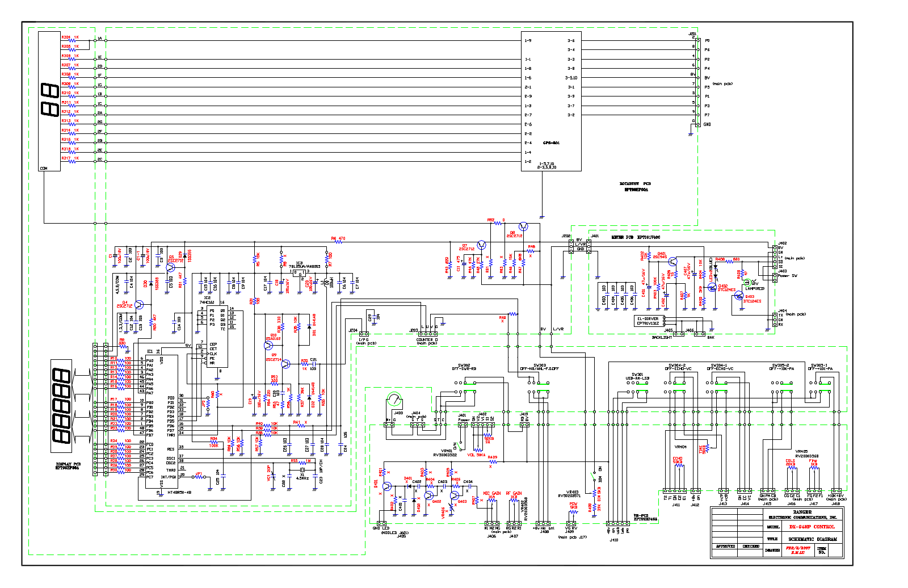
Task: Click the analog meter symbol at J403
Action: [x=394, y=399]
